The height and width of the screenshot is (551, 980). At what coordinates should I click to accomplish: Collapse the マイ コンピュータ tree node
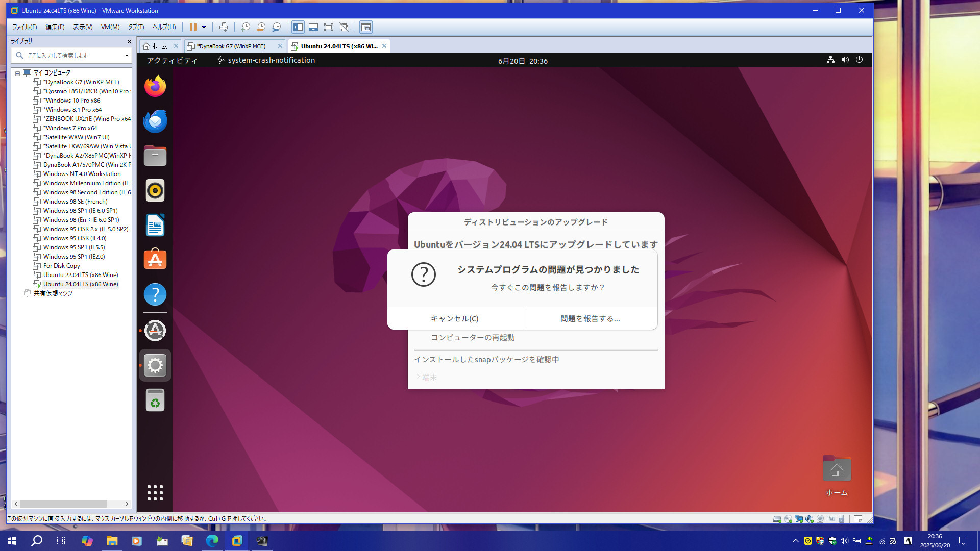pyautogui.click(x=17, y=73)
